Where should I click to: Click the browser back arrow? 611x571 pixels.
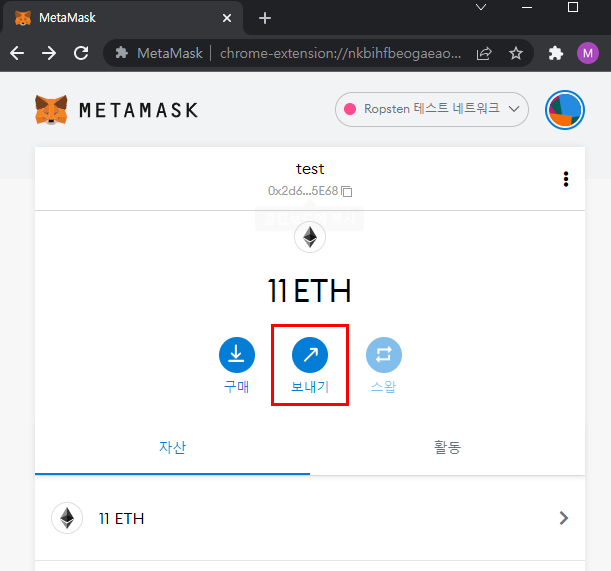(x=17, y=53)
